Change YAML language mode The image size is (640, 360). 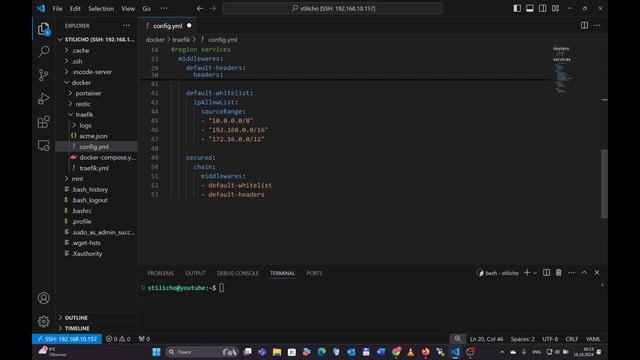tap(593, 339)
